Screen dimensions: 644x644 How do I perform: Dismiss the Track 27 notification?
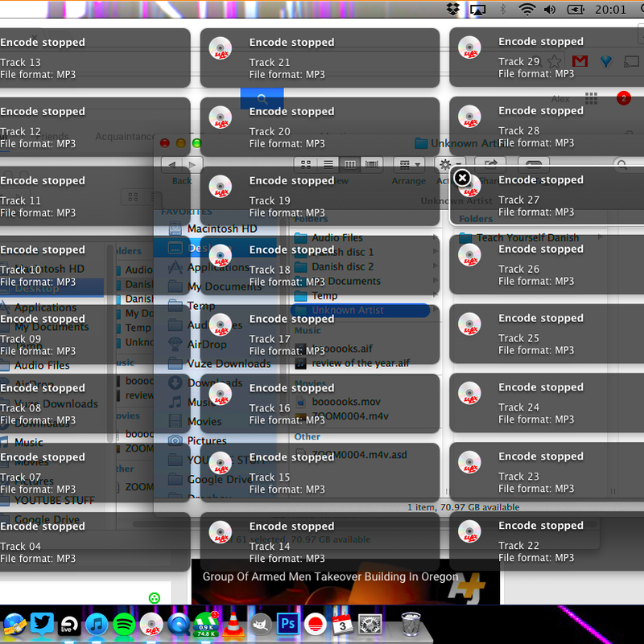coord(462,178)
